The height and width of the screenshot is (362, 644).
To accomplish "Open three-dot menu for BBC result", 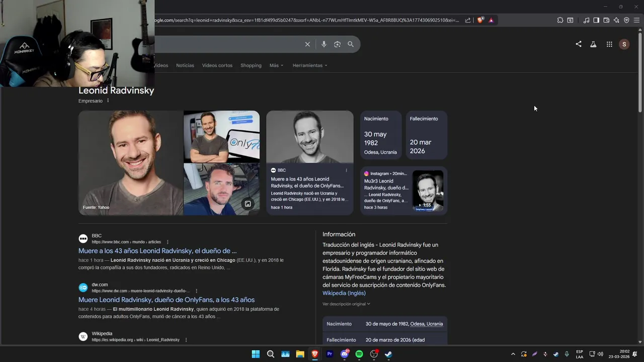I will 168,242.
